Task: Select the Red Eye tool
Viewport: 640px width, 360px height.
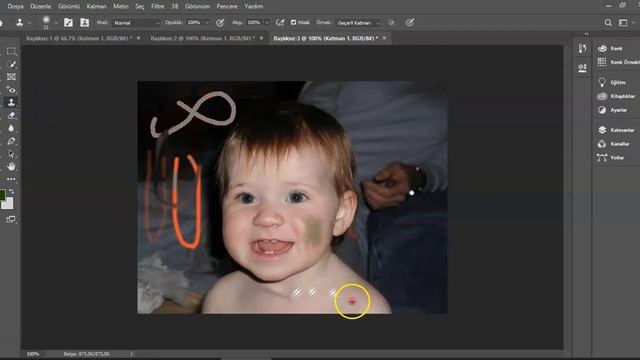Action: coord(11,90)
